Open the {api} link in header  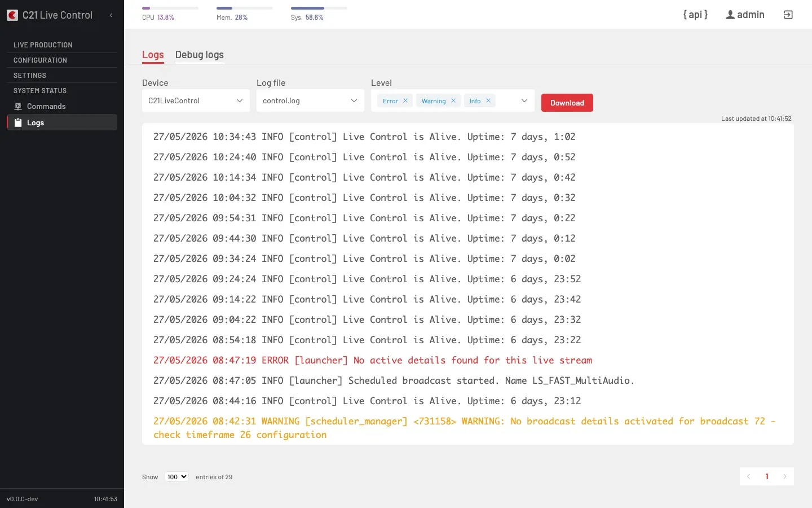point(695,15)
